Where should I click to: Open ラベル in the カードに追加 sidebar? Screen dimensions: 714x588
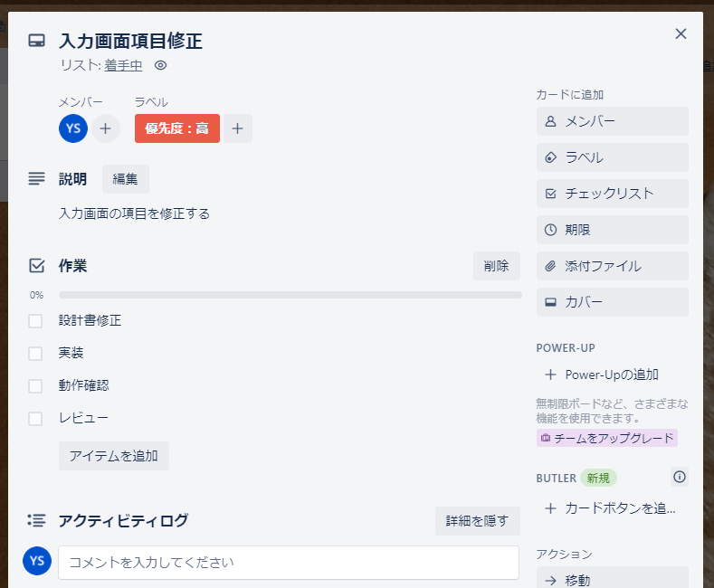[613, 157]
